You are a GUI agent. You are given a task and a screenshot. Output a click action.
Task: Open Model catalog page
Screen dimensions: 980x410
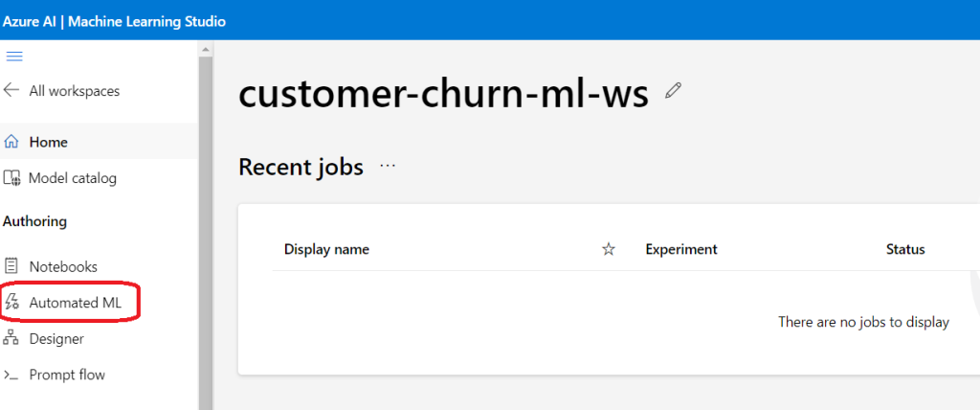point(73,178)
